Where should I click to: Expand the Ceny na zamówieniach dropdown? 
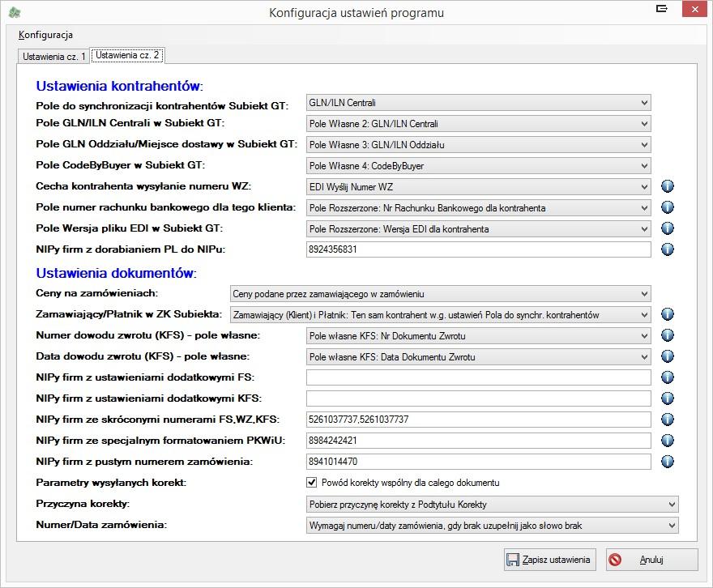440,294
